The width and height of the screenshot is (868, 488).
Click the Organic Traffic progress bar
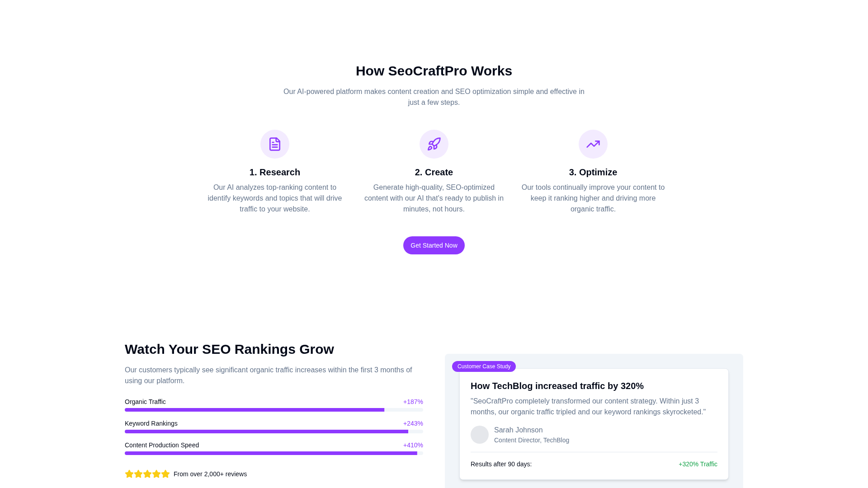(x=274, y=410)
